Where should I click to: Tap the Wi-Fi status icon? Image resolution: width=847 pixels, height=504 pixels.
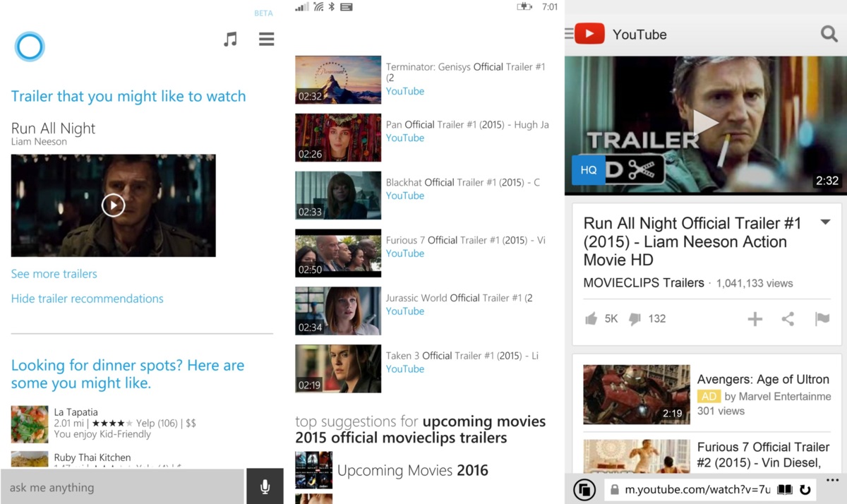tap(318, 7)
